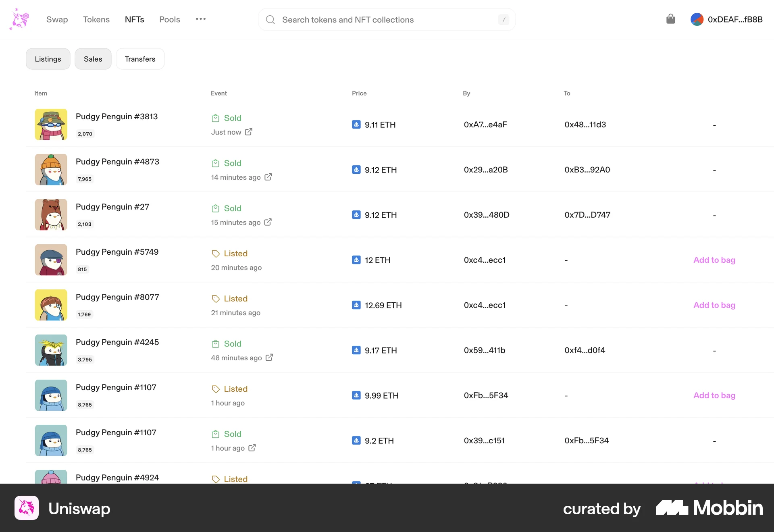Click the Pudgy Penguin #3813 thumbnail
The image size is (774, 532).
(x=51, y=125)
